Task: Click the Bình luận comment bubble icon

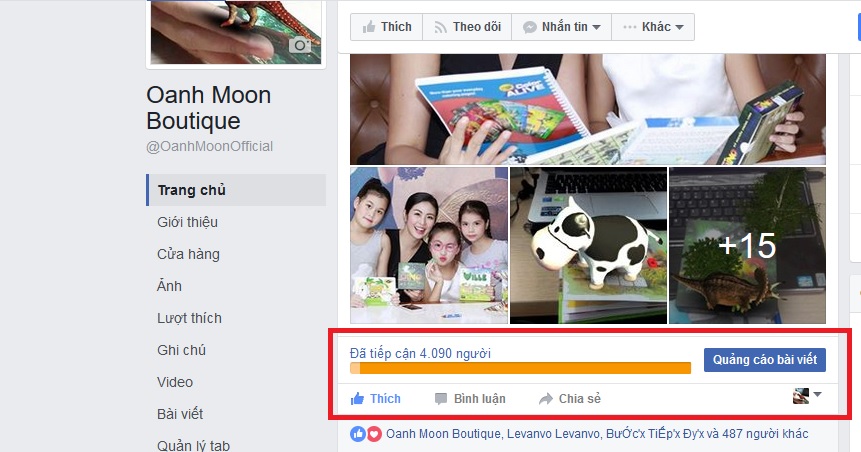Action: click(440, 399)
